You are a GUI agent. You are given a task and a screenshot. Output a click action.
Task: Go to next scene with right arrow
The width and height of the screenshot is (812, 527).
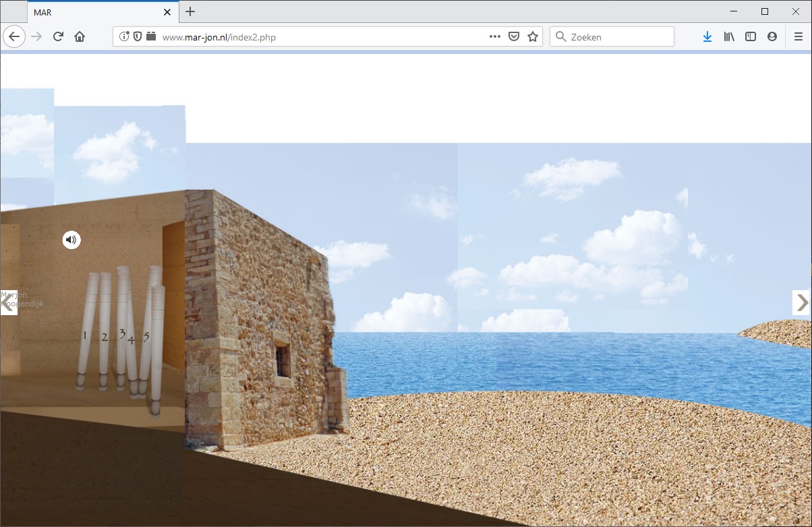pyautogui.click(x=801, y=303)
